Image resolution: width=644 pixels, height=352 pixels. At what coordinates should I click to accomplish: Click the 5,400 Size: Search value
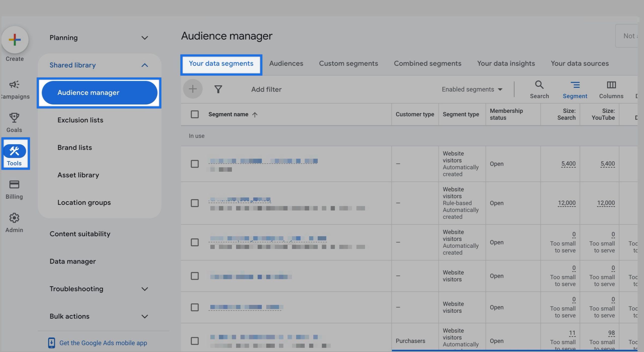pos(568,164)
